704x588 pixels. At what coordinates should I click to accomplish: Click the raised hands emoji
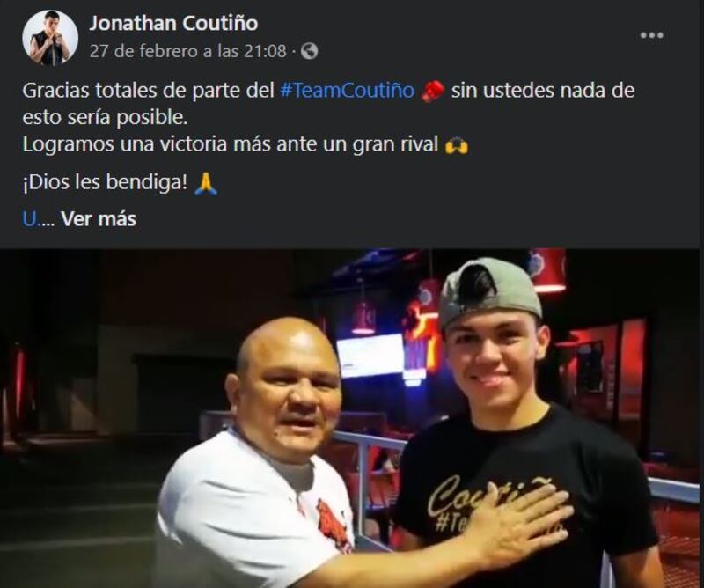(456, 145)
